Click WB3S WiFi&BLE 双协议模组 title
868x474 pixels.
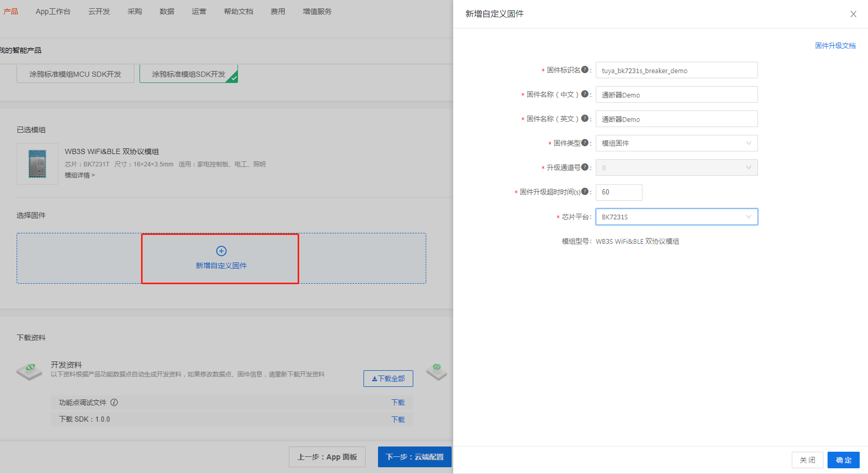112,151
